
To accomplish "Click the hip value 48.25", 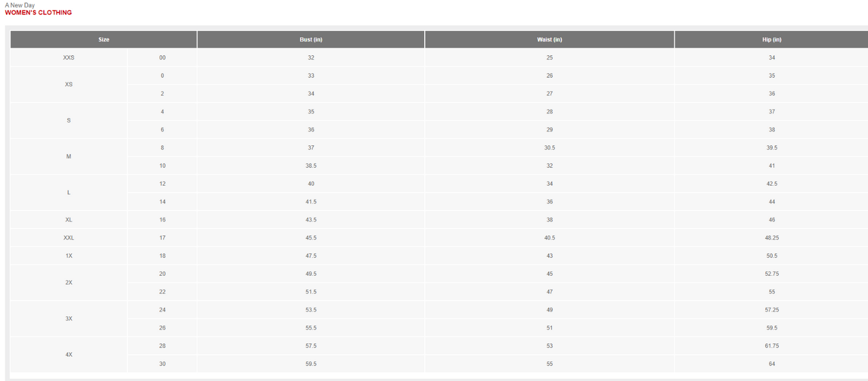I will 771,238.
